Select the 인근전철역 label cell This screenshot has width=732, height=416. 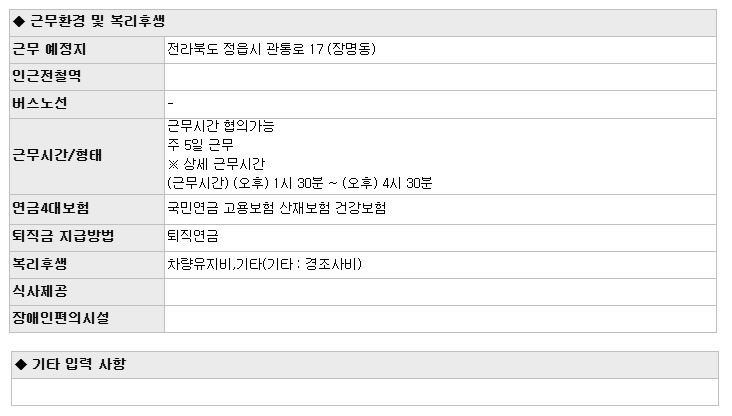(x=87, y=77)
